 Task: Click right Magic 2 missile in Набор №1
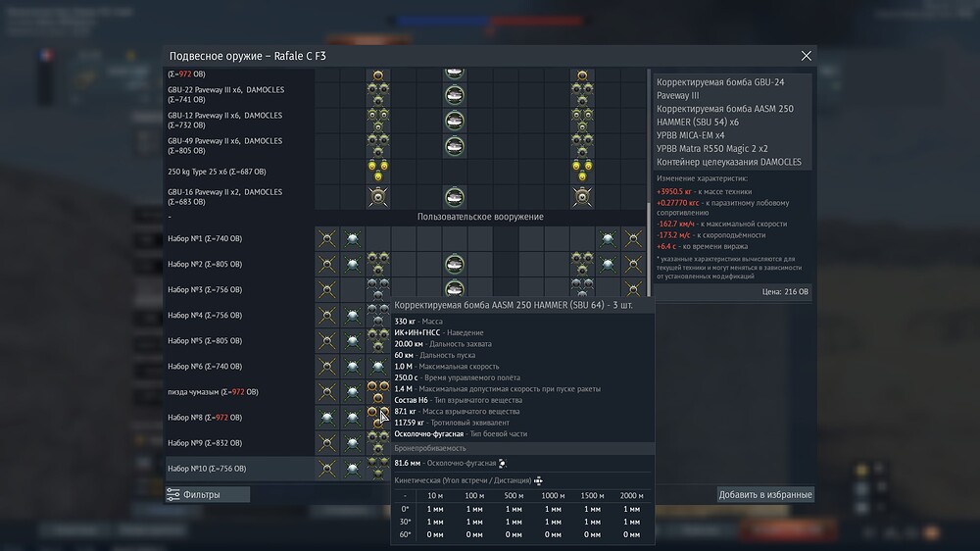coord(633,238)
